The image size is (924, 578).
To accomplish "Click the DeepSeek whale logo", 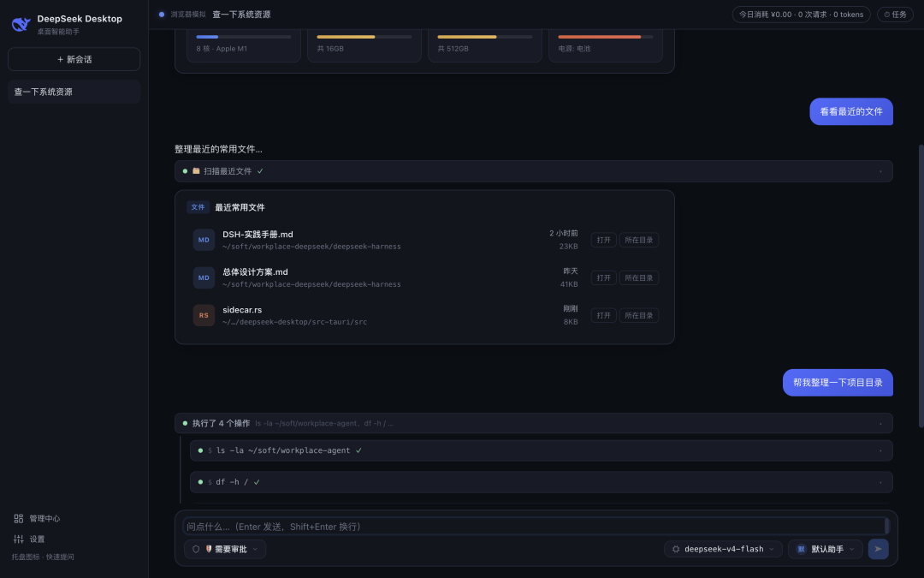I will click(21, 24).
